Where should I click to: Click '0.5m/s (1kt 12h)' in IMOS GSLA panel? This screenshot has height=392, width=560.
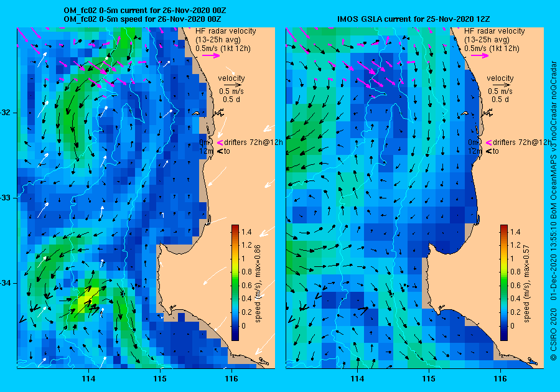pos(492,48)
